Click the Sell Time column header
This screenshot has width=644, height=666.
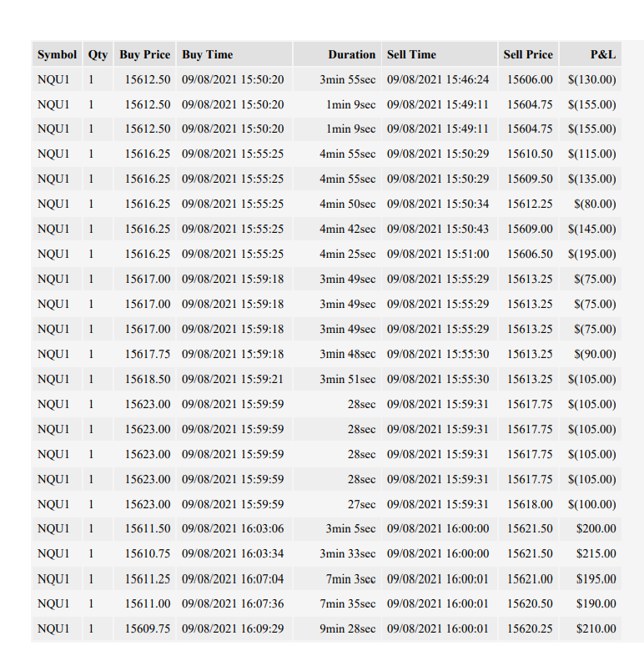(x=440, y=54)
